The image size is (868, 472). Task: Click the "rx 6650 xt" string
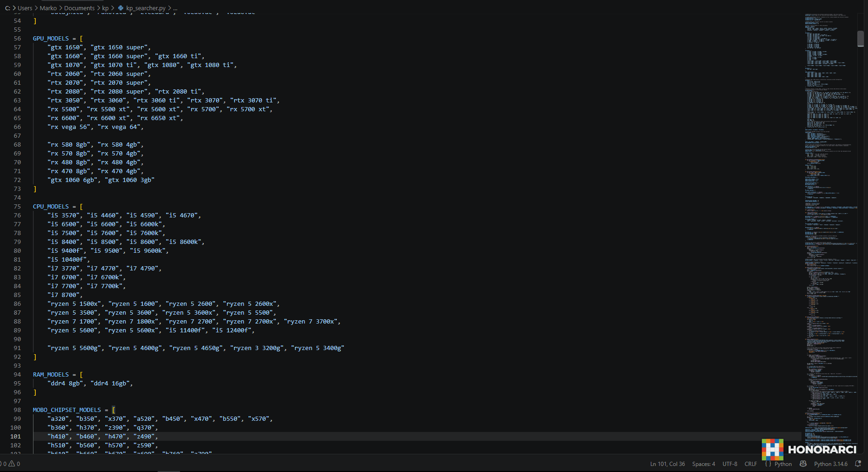(158, 118)
